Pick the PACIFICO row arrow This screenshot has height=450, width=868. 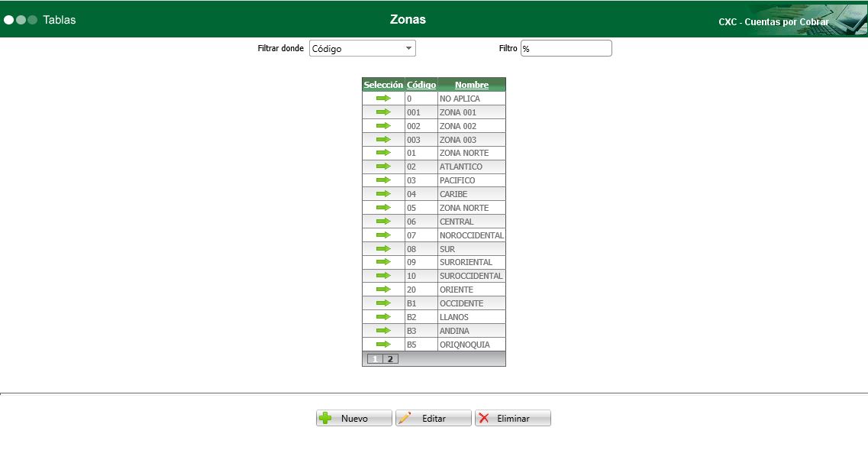pos(383,180)
